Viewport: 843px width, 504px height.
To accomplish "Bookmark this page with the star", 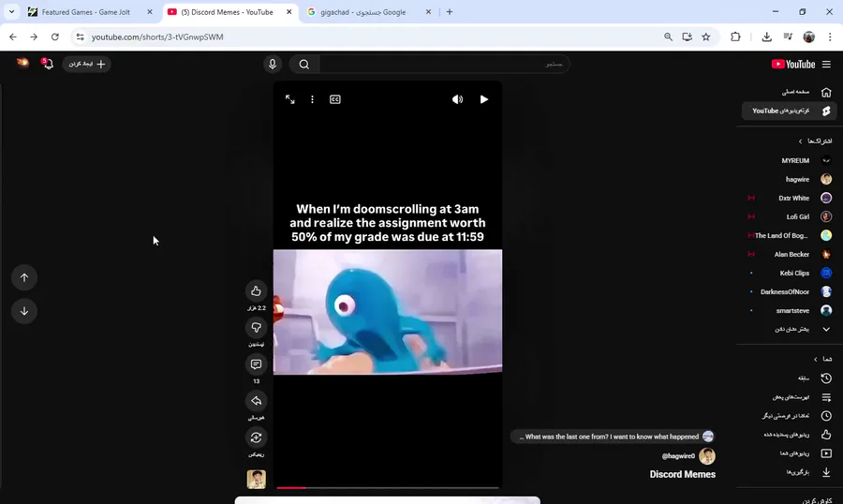I will tap(706, 37).
